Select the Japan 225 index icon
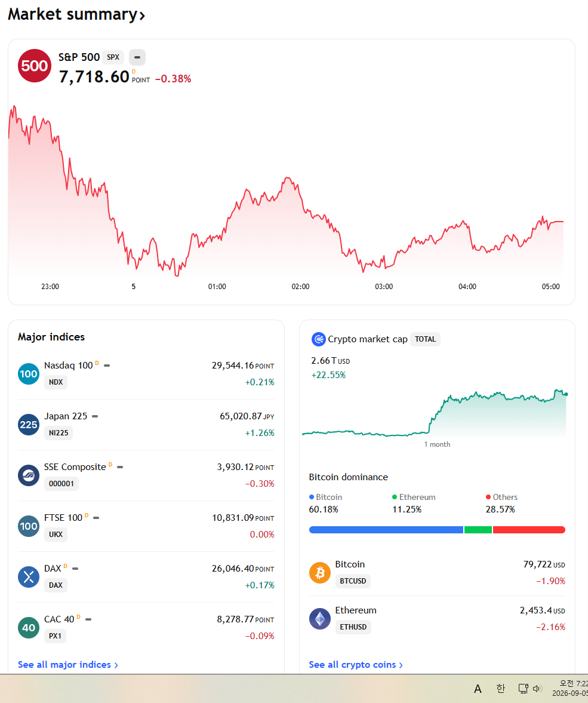This screenshot has height=703, width=588. [29, 425]
